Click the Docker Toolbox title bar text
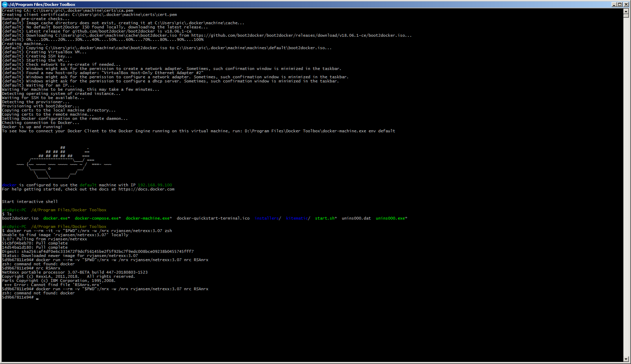 click(42, 5)
